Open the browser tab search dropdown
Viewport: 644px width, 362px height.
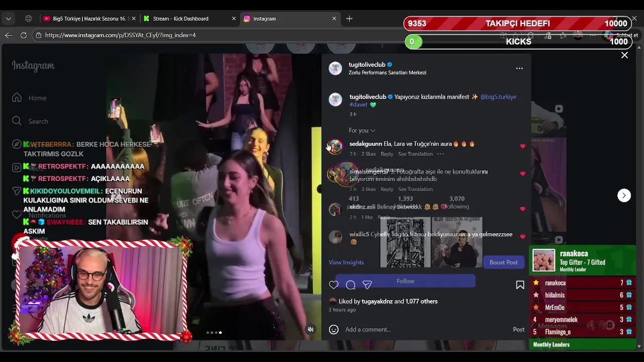point(9,19)
